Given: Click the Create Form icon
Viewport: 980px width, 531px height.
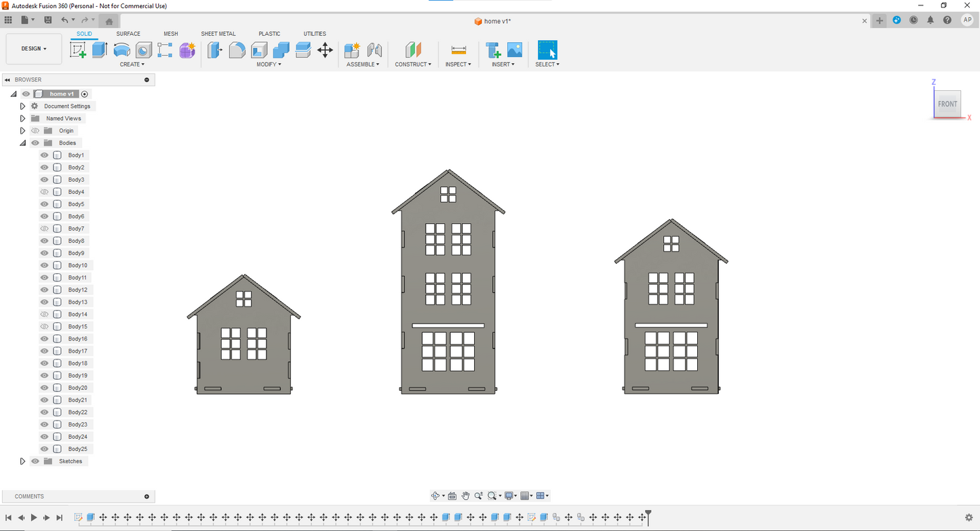Looking at the screenshot, I should tap(187, 50).
